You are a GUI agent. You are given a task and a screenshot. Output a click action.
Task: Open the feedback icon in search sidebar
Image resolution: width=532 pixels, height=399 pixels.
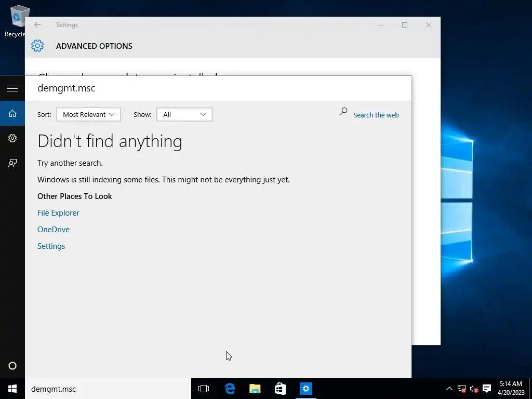(12, 163)
